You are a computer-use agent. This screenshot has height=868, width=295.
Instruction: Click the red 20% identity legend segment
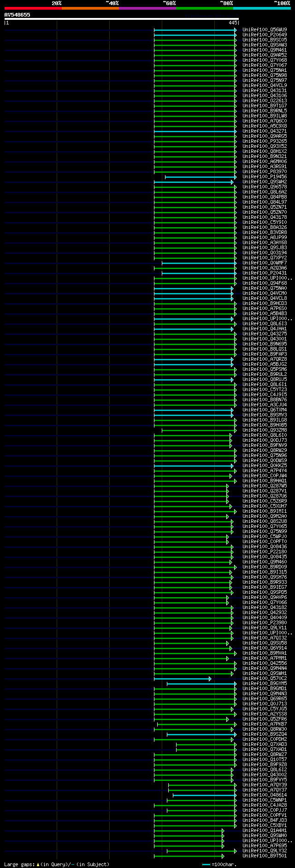click(33, 8)
